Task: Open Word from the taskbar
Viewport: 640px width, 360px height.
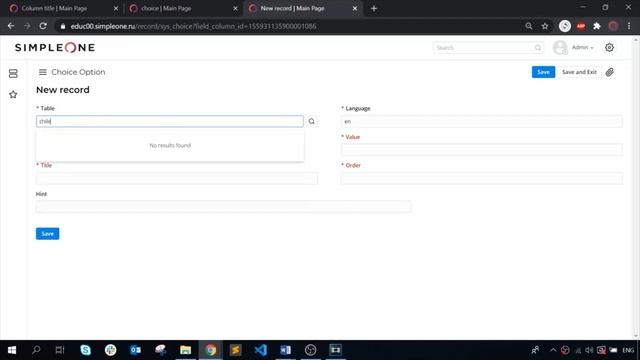Action: 285,350
